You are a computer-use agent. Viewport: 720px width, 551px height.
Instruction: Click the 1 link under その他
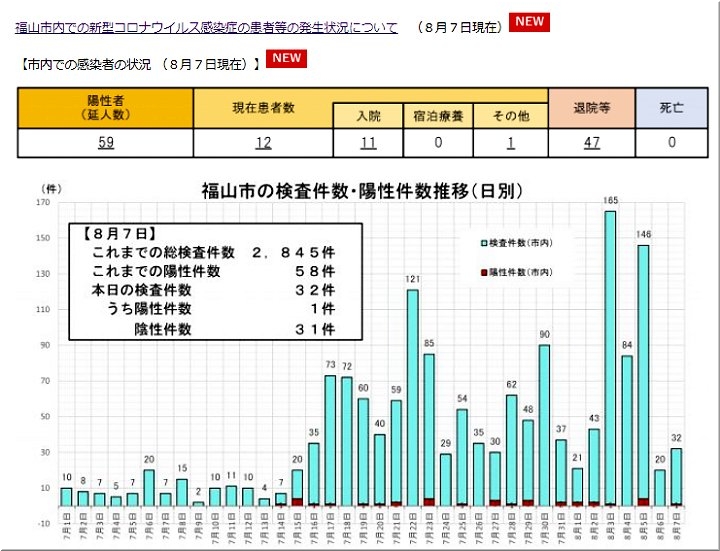(x=510, y=143)
